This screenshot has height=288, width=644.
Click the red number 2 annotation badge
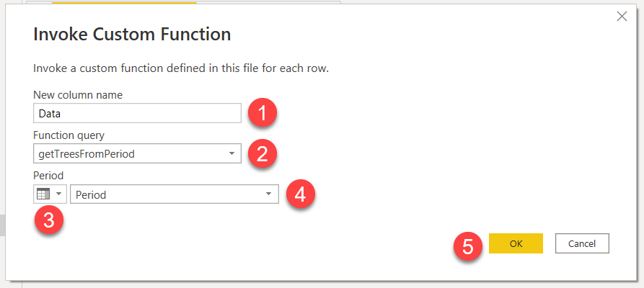point(263,153)
